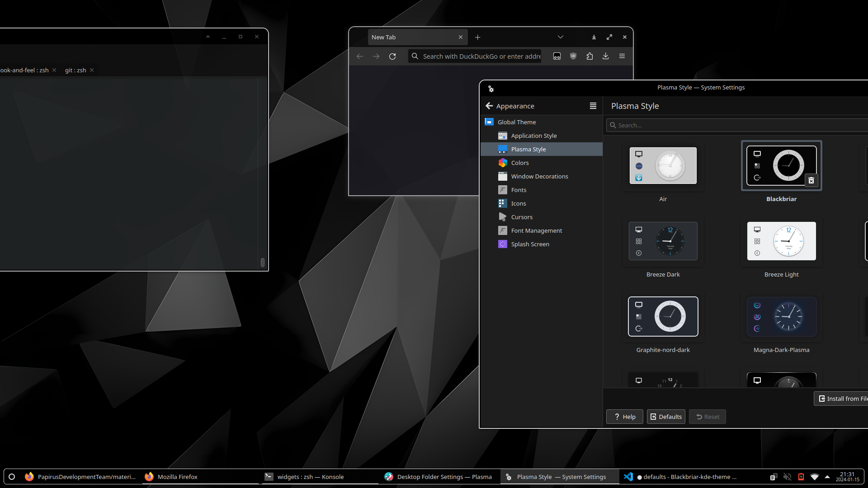Image resolution: width=868 pixels, height=488 pixels.
Task: Open Firefox extensions puzzle icon
Action: (x=590, y=56)
